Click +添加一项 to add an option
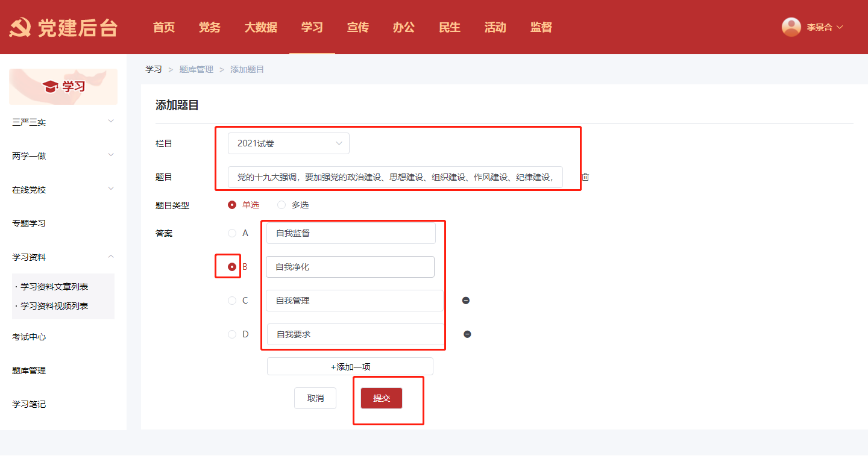 tap(350, 366)
